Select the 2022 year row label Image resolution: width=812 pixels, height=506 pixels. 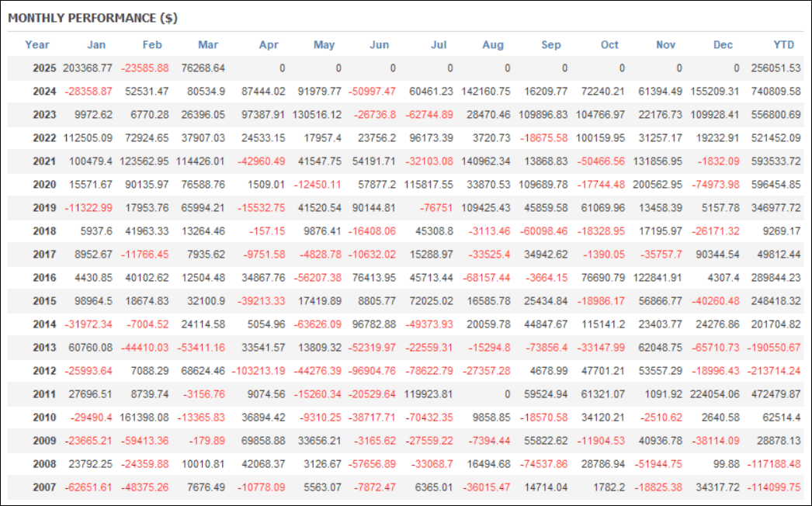[44, 138]
